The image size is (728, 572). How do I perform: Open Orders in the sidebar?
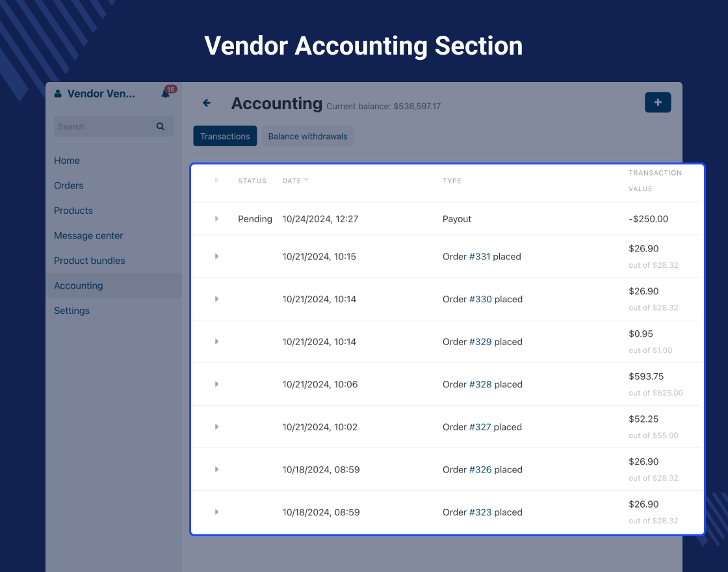click(69, 186)
